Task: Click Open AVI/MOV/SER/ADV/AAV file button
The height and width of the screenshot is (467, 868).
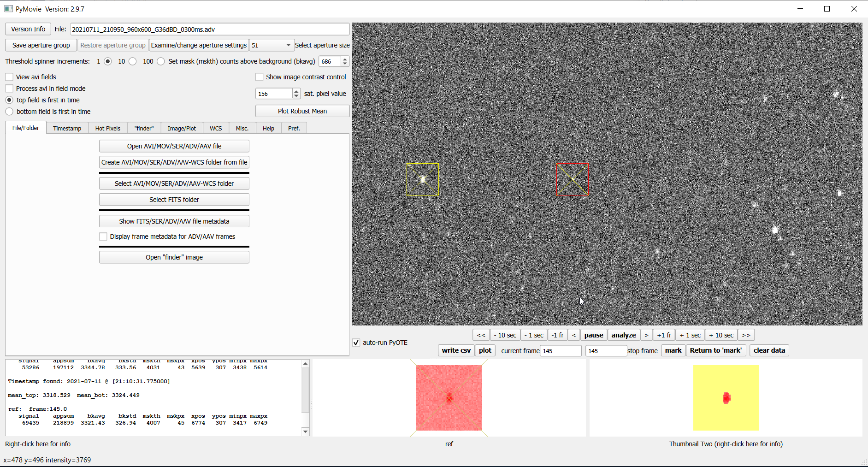Action: (x=174, y=146)
